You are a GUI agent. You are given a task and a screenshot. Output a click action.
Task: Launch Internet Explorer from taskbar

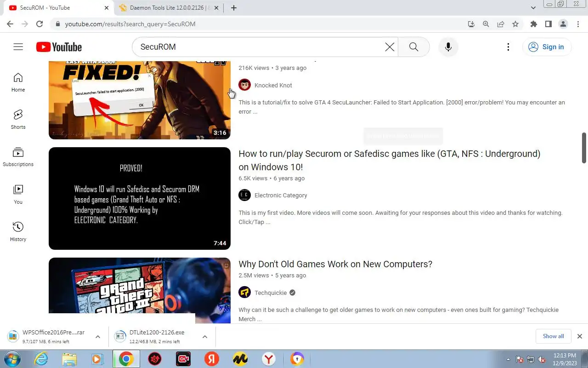point(41,359)
